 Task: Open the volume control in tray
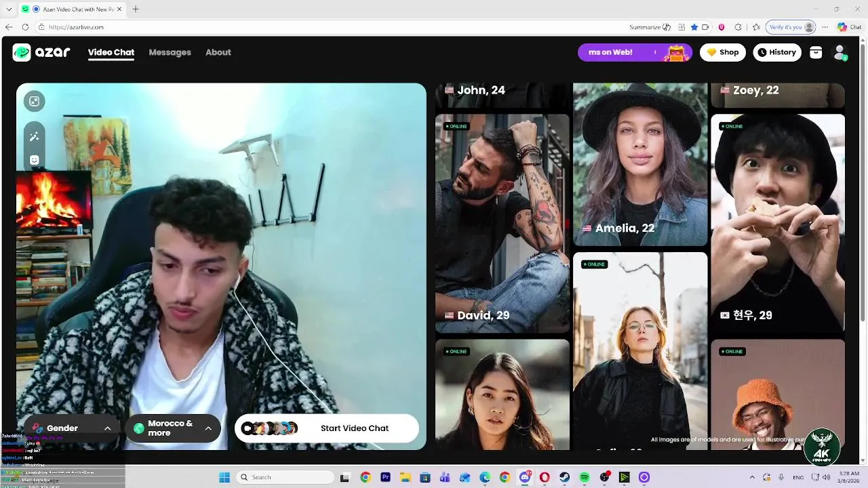[827, 477]
